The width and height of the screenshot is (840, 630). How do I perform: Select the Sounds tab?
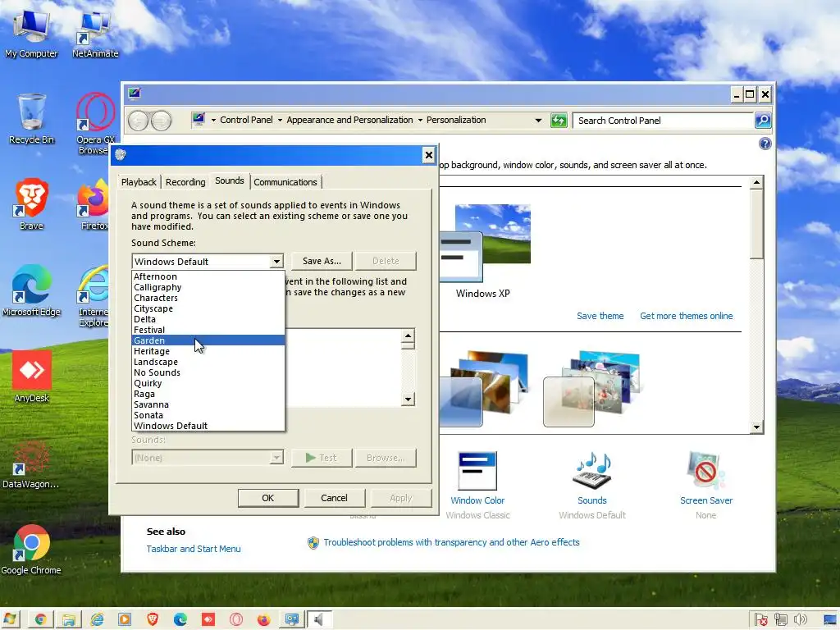230,180
